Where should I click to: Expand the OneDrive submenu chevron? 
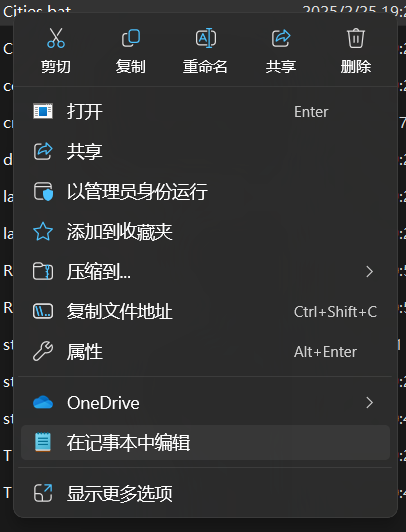369,402
